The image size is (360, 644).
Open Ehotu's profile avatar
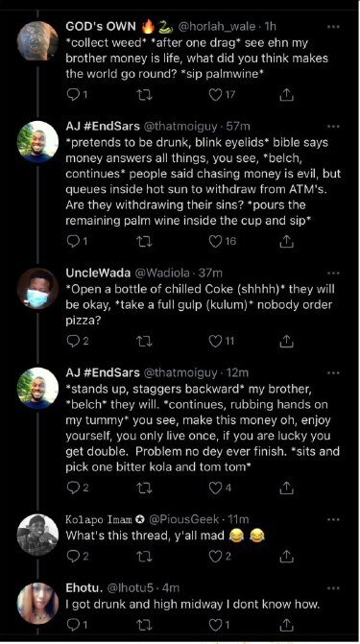pyautogui.click(x=37, y=603)
